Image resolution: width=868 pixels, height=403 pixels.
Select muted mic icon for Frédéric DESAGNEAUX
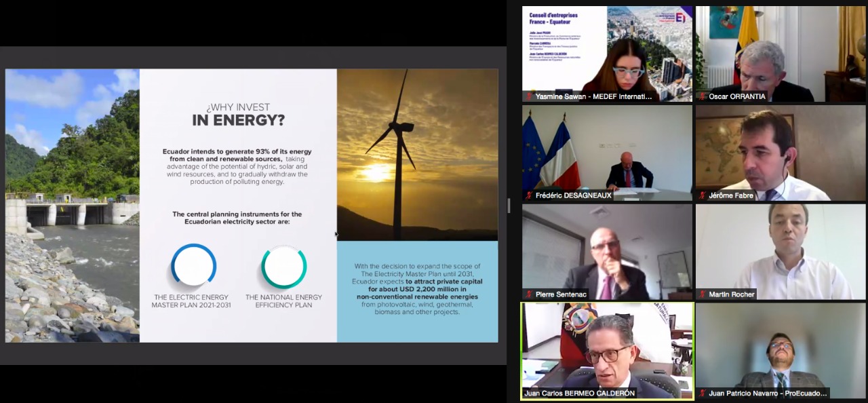pyautogui.click(x=529, y=195)
